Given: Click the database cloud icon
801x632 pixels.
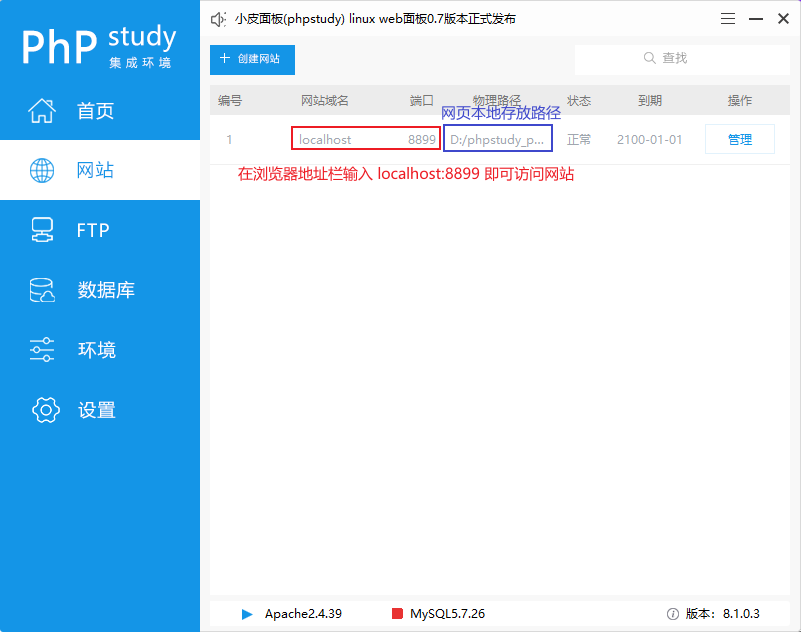Looking at the screenshot, I should tap(42, 290).
